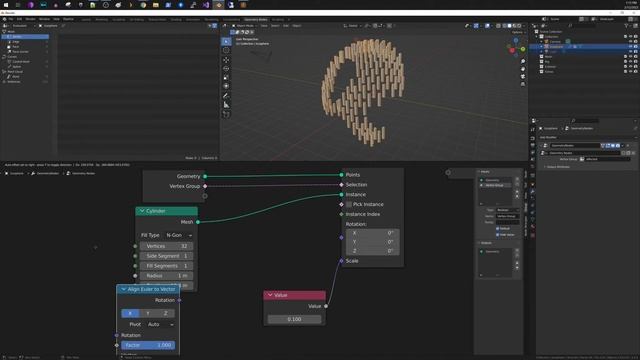Open the Modifier wrench properties tab
640x360 pixels.
coord(533,191)
